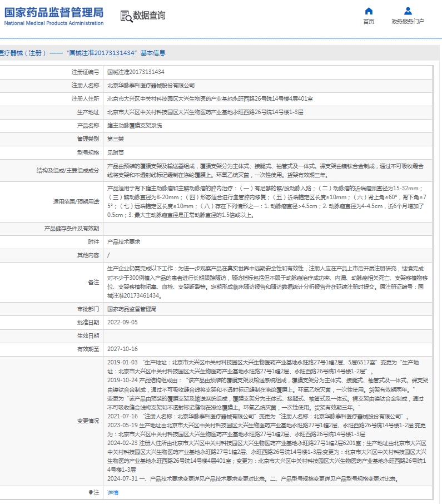The height and width of the screenshot is (504, 442).
Task: Click the National Medical Products Administration subtitle
Action: [x=53, y=23]
